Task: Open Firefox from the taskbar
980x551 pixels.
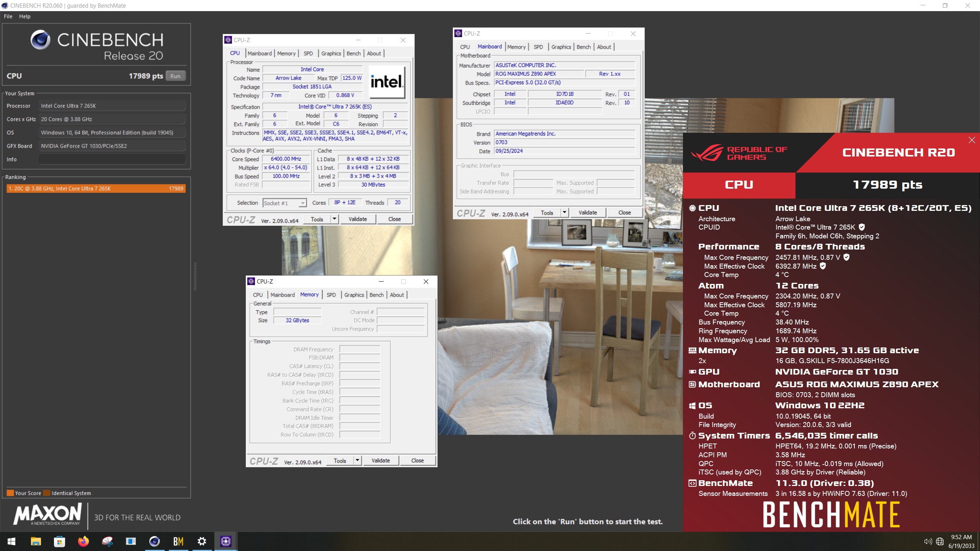Action: (x=83, y=541)
